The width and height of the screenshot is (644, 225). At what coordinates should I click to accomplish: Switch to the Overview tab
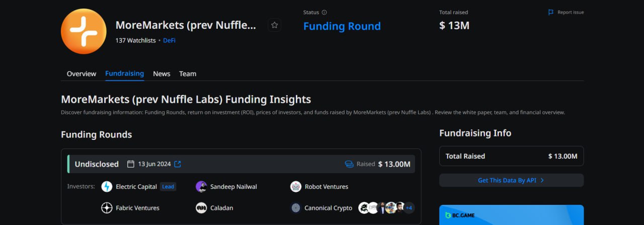click(x=82, y=74)
